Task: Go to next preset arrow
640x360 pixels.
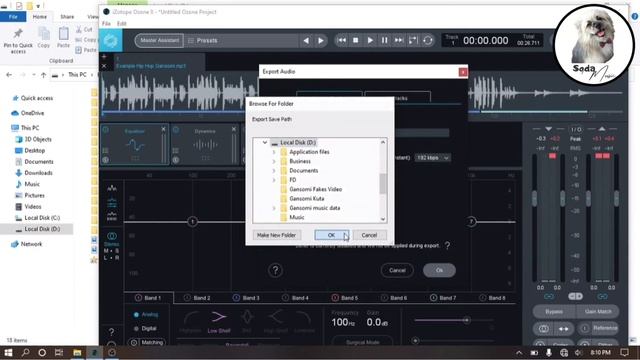Action: tap(321, 40)
